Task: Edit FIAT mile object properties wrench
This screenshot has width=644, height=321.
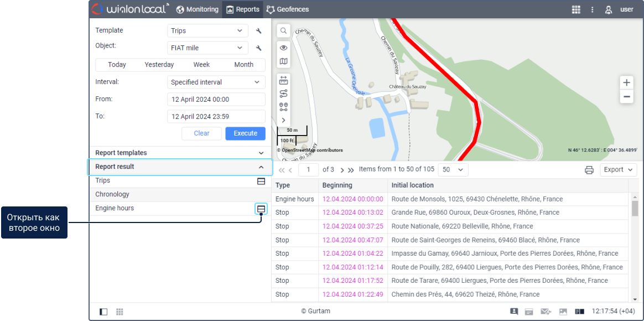Action: coord(259,48)
